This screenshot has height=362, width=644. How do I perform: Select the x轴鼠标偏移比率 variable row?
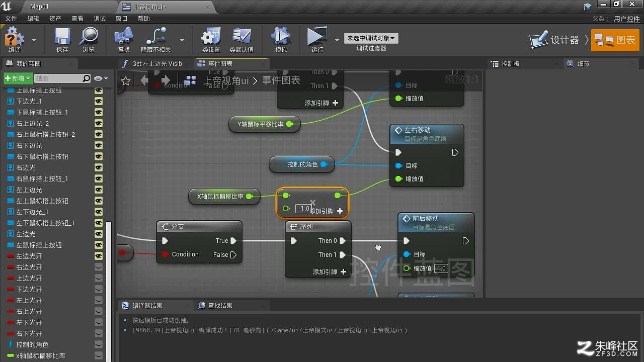(x=53, y=355)
